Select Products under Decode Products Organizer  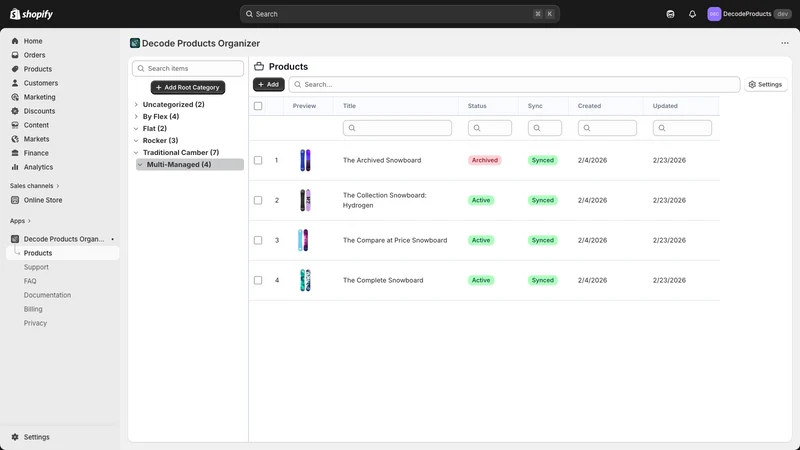(63, 253)
